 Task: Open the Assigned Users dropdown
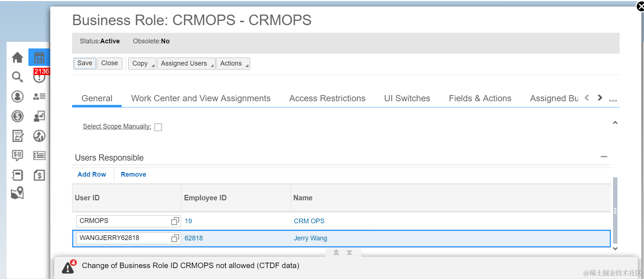click(x=186, y=63)
